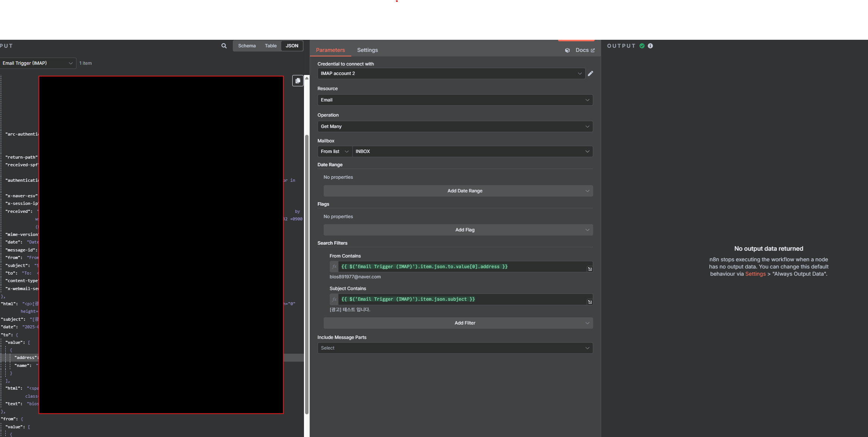The height and width of the screenshot is (437, 868).
Task: Open the INBOX mailbox dropdown
Action: click(472, 151)
